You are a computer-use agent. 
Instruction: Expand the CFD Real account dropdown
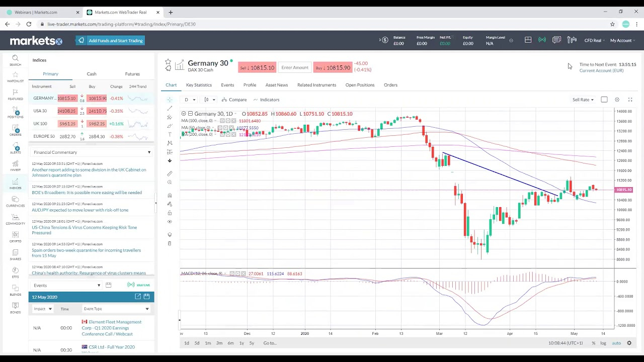[594, 40]
